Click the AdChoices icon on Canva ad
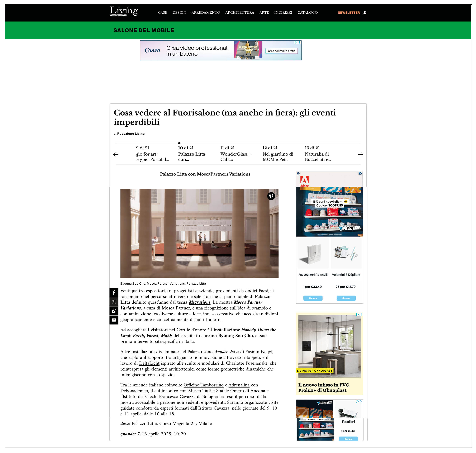 coord(296,42)
